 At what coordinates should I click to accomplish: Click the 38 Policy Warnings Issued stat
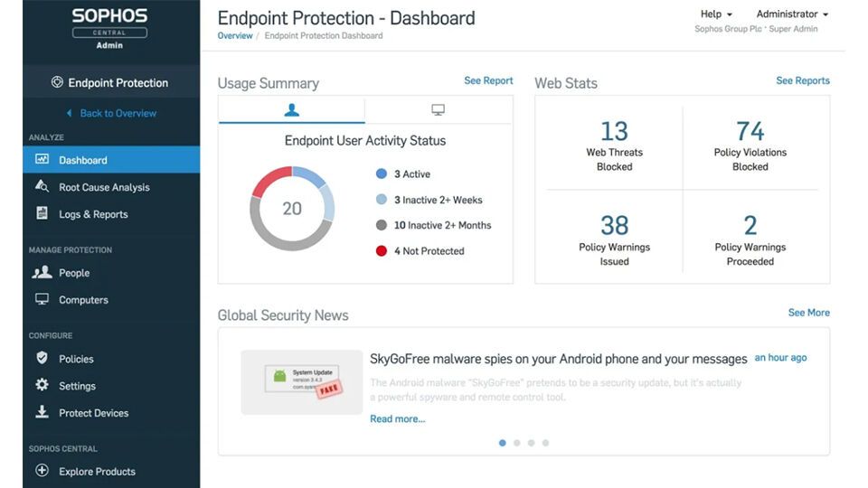tap(615, 239)
